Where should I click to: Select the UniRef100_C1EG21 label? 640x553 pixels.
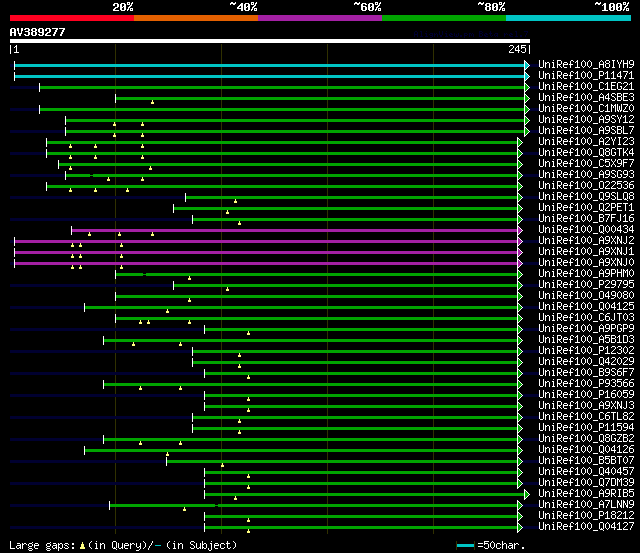click(x=586, y=87)
